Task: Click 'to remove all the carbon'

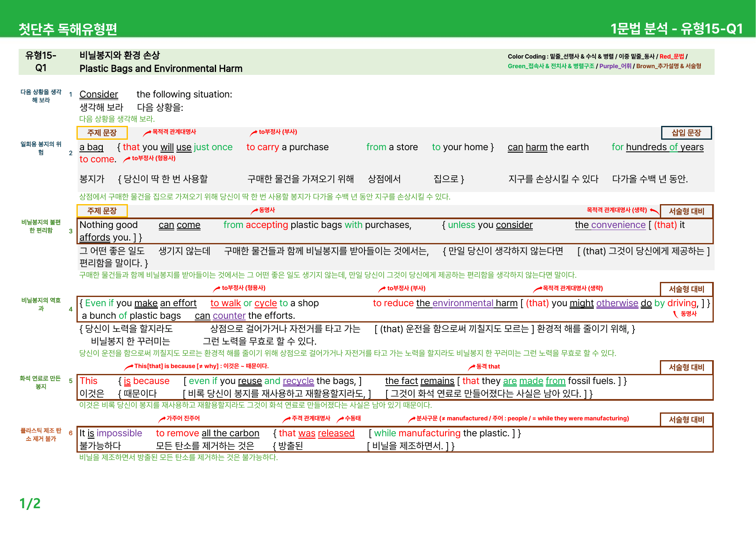Action: click(x=208, y=433)
